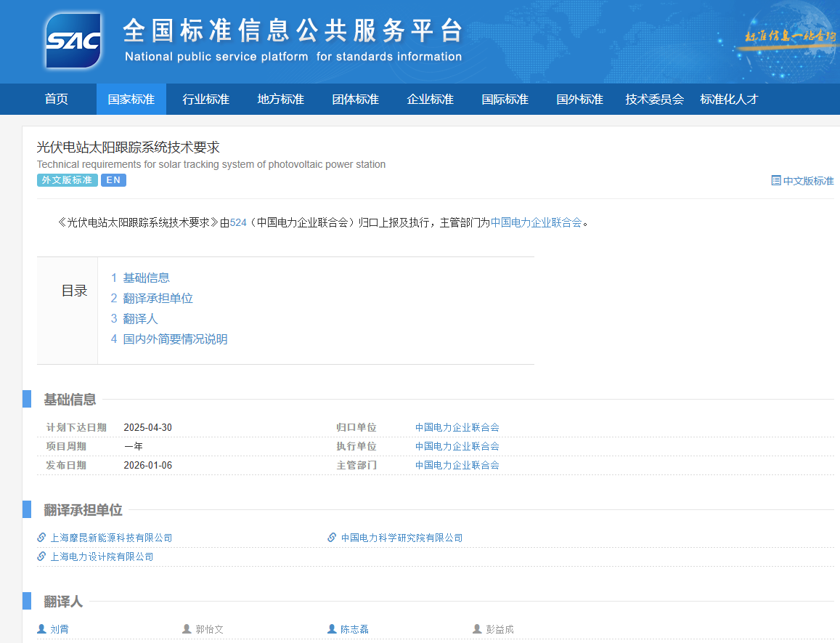
Task: Click the EN language badge
Action: click(113, 180)
